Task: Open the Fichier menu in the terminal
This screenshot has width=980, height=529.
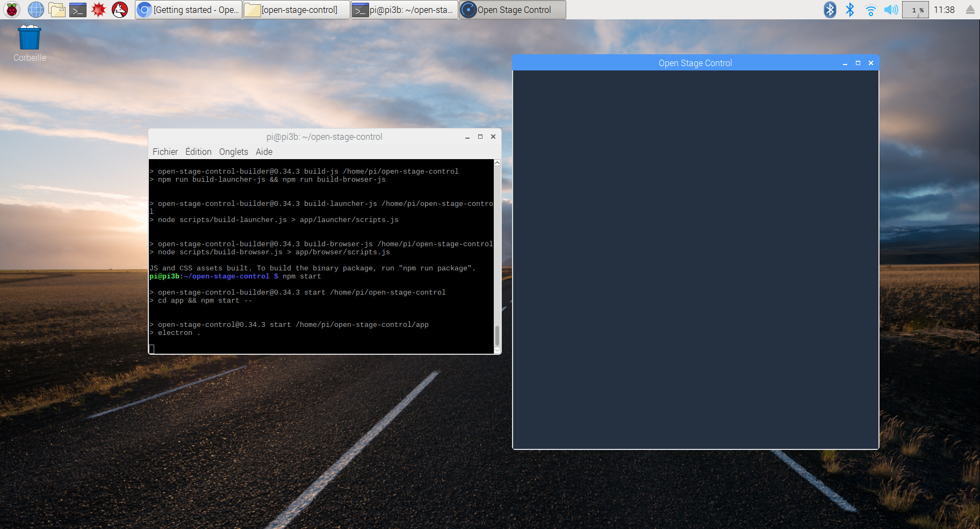Action: 165,152
